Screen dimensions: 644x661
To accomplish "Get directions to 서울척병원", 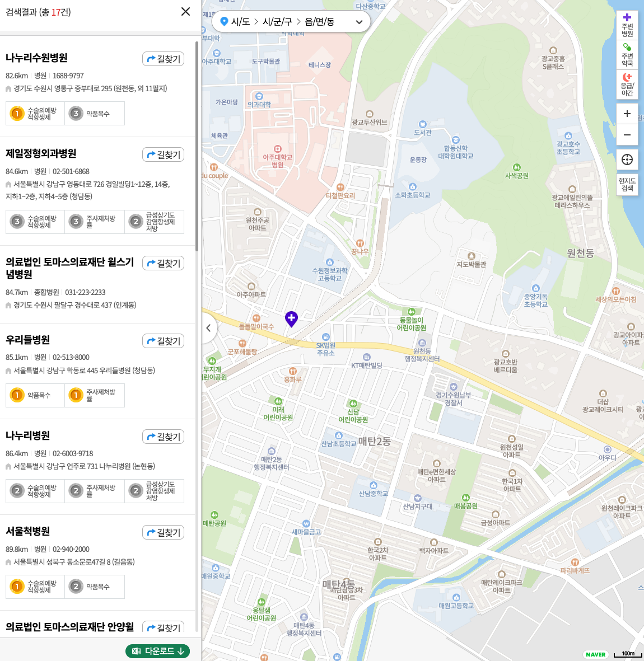I will click(163, 532).
